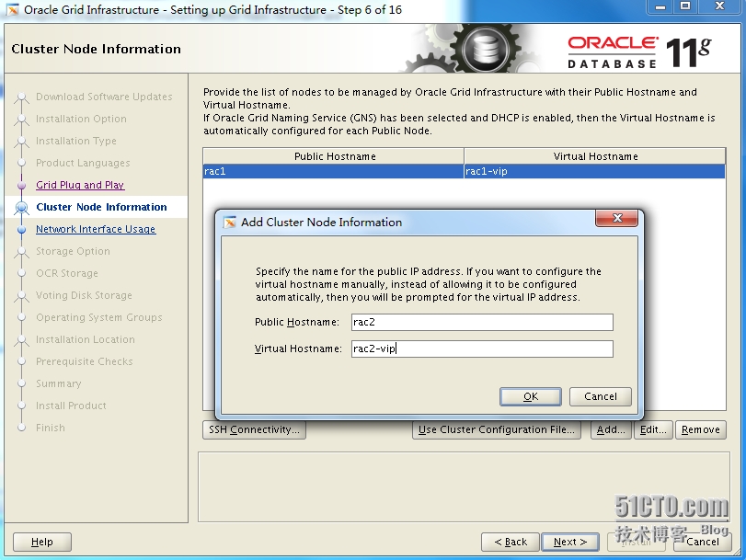Image resolution: width=746 pixels, height=560 pixels.
Task: Click Storage Option step
Action: pos(73,251)
